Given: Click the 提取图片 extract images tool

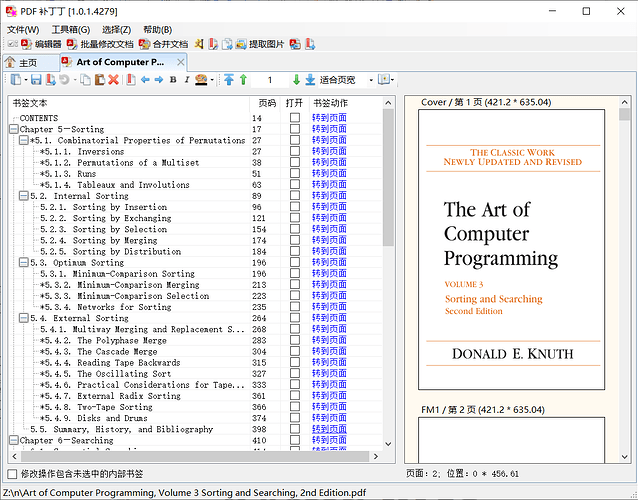Looking at the screenshot, I should [x=260, y=44].
